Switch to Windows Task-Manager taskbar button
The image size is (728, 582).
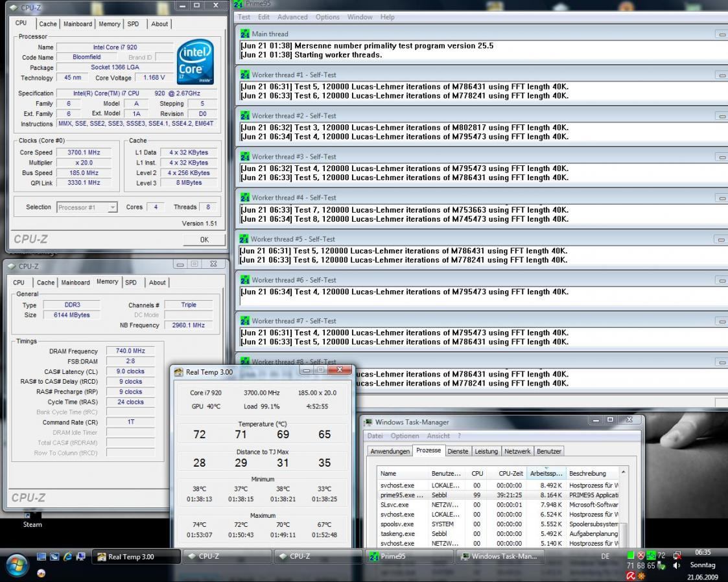click(x=500, y=557)
